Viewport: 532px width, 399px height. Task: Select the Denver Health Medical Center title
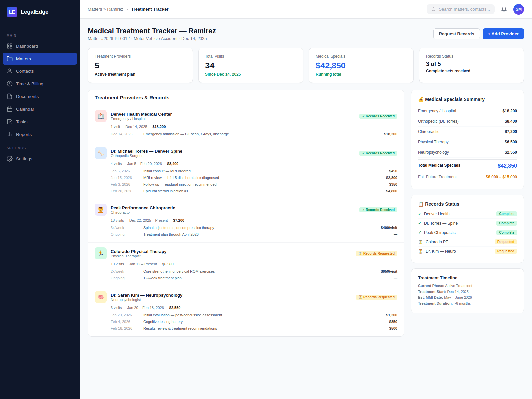pyautogui.click(x=141, y=114)
